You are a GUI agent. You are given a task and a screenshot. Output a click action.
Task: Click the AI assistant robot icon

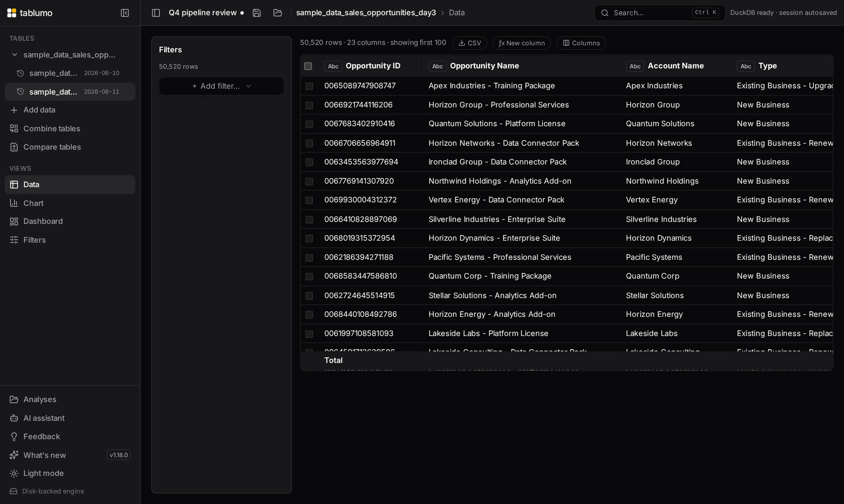click(14, 418)
